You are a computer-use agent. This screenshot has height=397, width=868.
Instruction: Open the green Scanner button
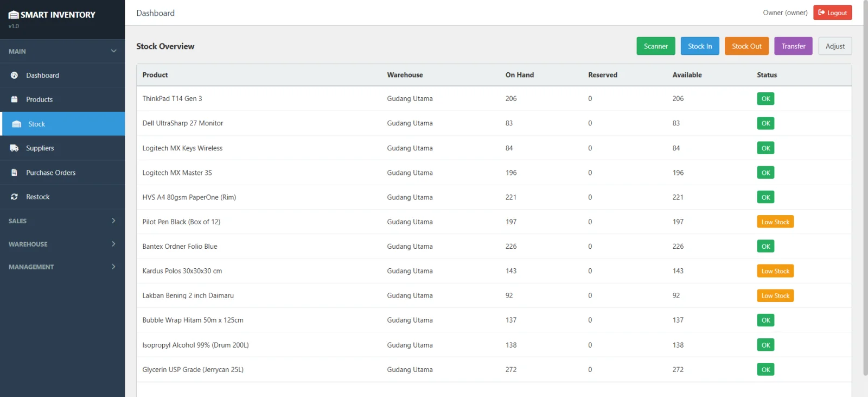(655, 46)
